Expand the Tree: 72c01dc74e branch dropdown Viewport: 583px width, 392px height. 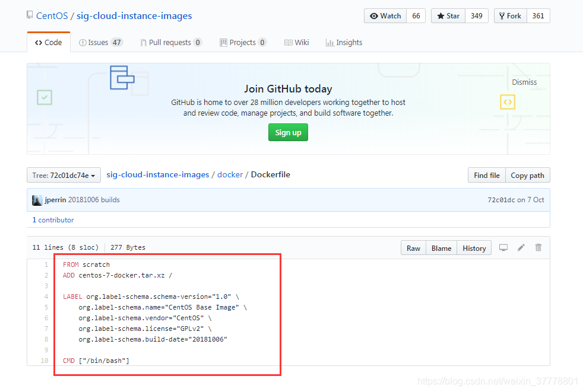click(x=64, y=175)
